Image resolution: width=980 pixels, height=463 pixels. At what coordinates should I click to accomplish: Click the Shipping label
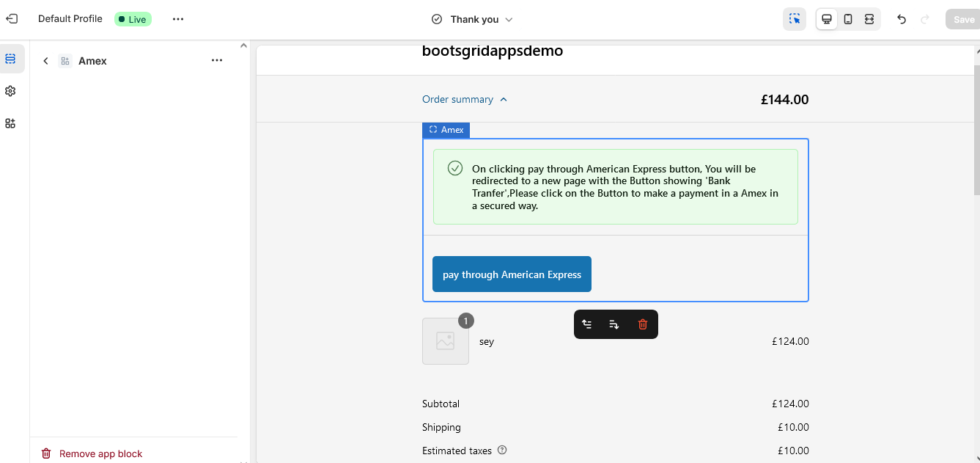click(441, 427)
